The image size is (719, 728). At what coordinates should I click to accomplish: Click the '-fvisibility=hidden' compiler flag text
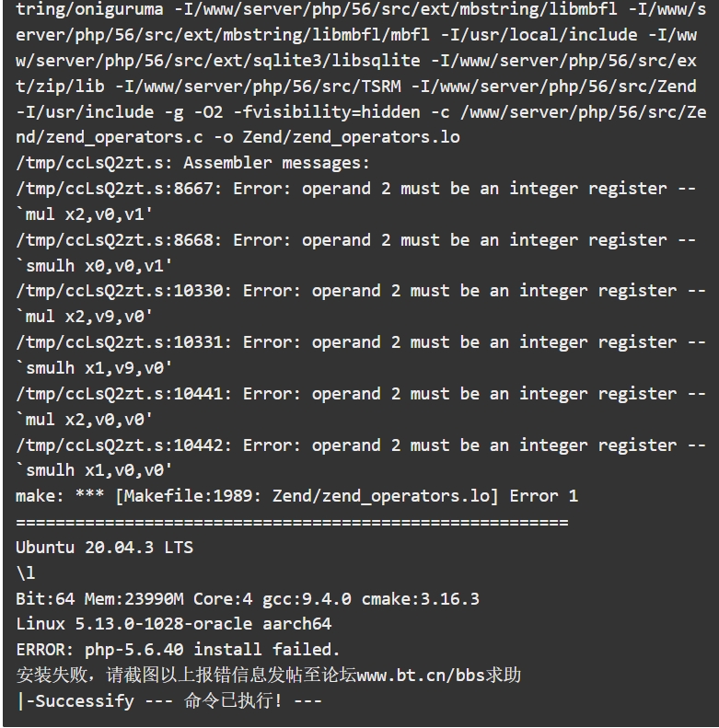pyautogui.click(x=327, y=112)
